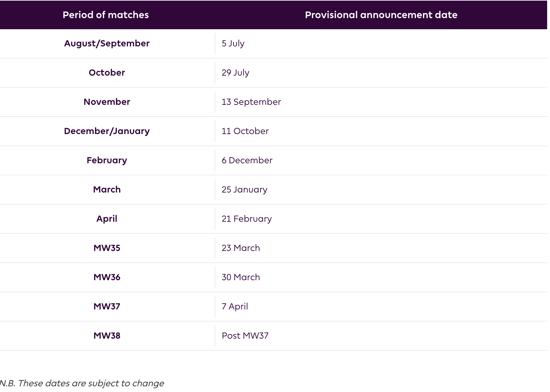The image size is (550, 392).
Task: Click the '21 February' date cell
Action: tap(247, 219)
